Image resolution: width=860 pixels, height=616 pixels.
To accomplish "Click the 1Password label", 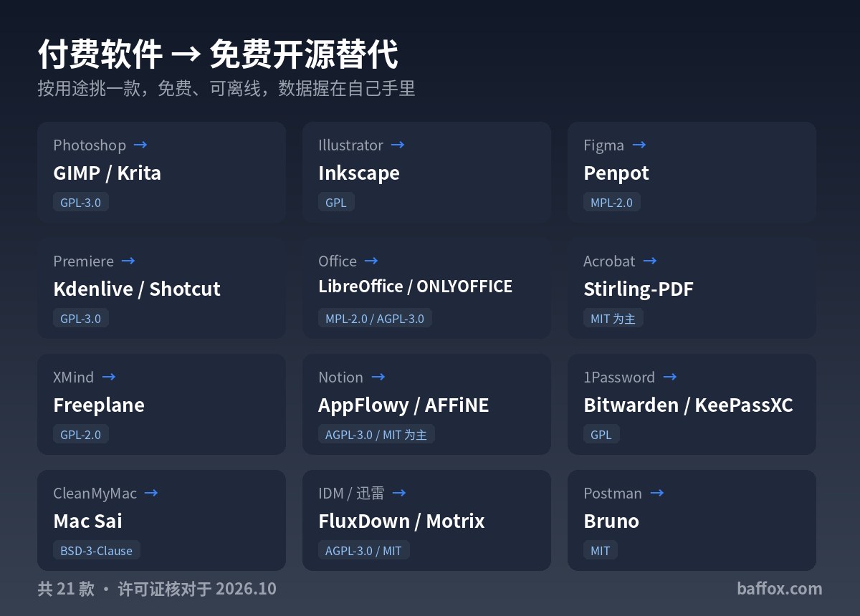I will 619,377.
